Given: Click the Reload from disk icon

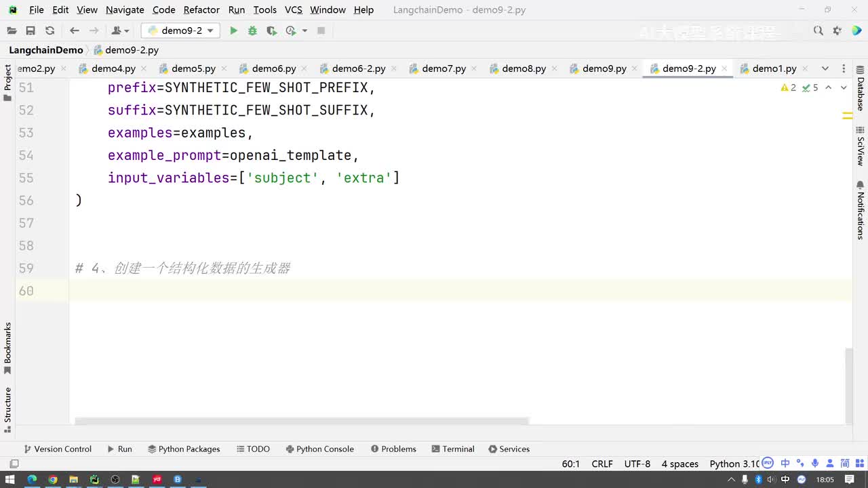Looking at the screenshot, I should (x=50, y=30).
